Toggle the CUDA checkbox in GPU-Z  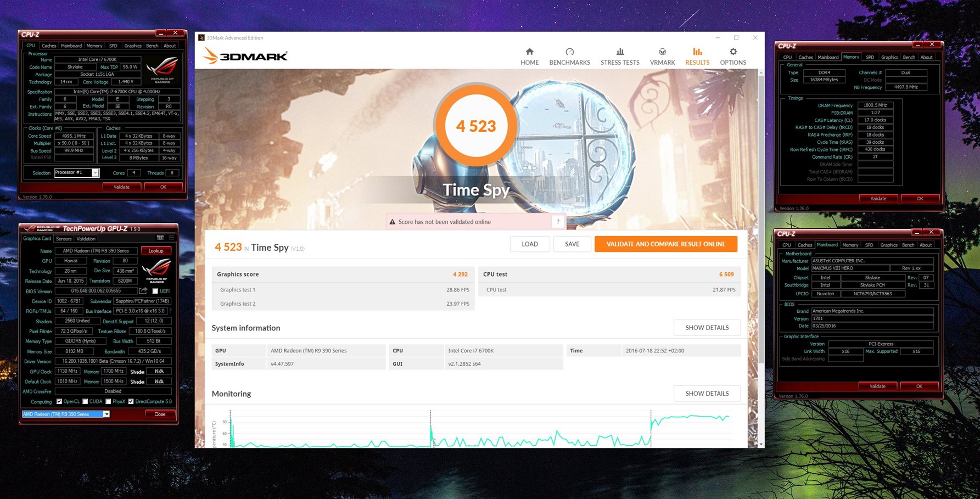pos(85,401)
